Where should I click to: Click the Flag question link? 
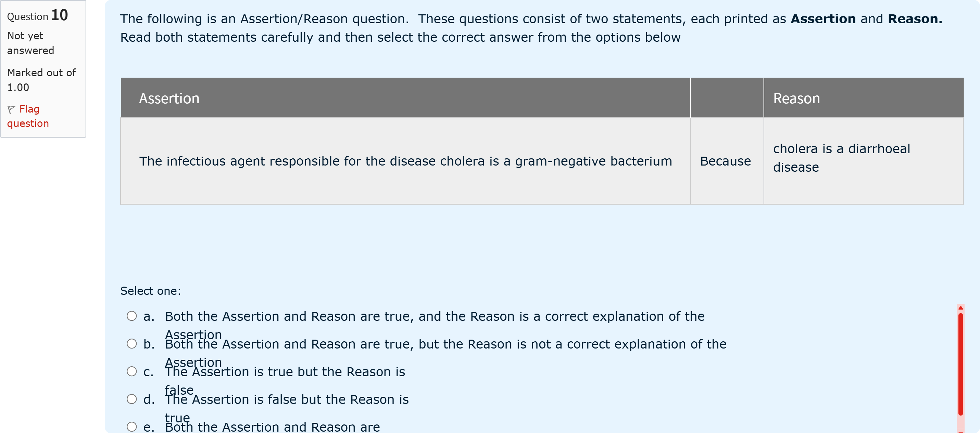point(28,116)
